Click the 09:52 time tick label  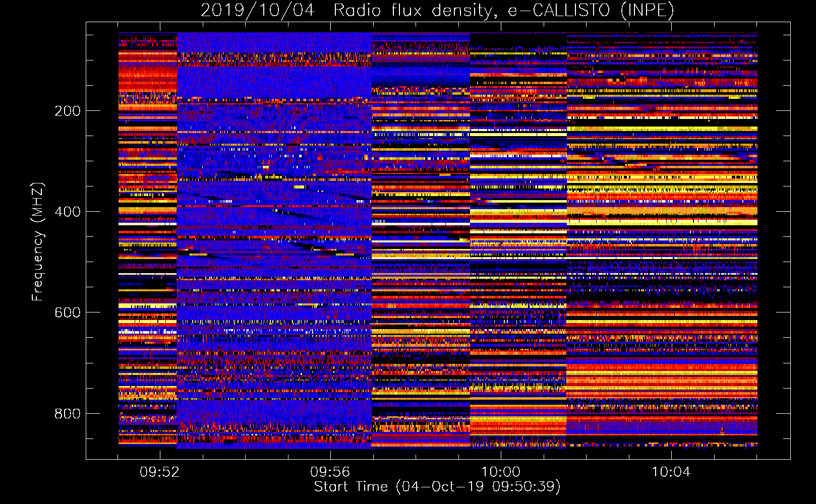click(x=159, y=472)
